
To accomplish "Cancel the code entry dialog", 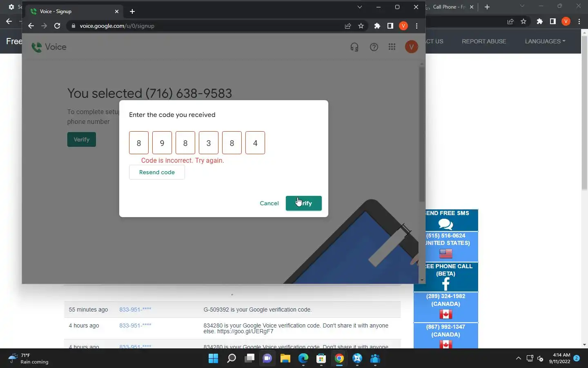I will pos(269,203).
